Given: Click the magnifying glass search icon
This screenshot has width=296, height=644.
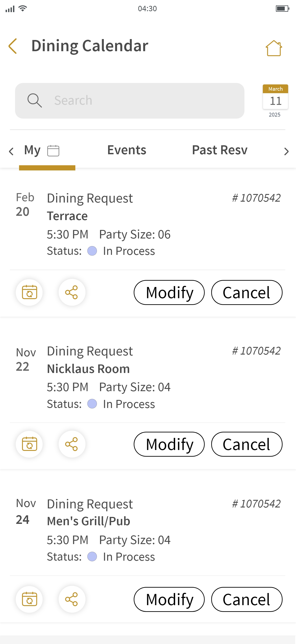Looking at the screenshot, I should click(35, 101).
